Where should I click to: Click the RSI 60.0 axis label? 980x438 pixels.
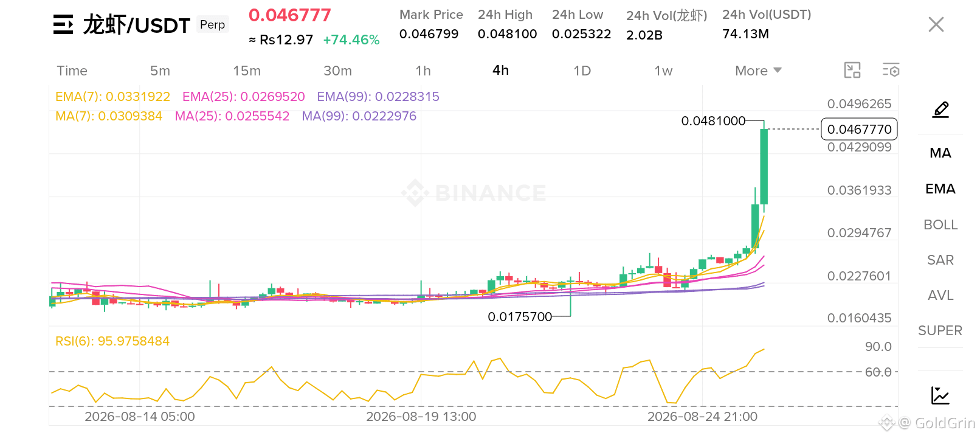pyautogui.click(x=878, y=372)
